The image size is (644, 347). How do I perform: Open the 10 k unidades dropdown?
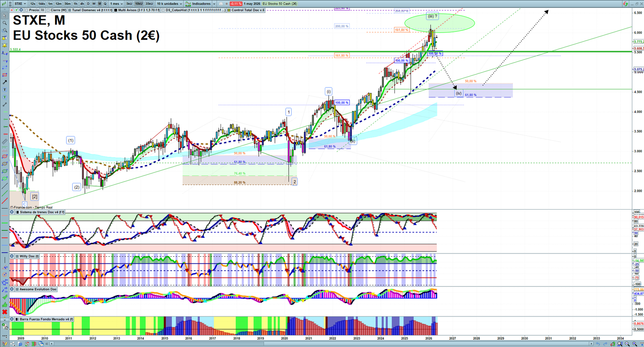pos(169,4)
